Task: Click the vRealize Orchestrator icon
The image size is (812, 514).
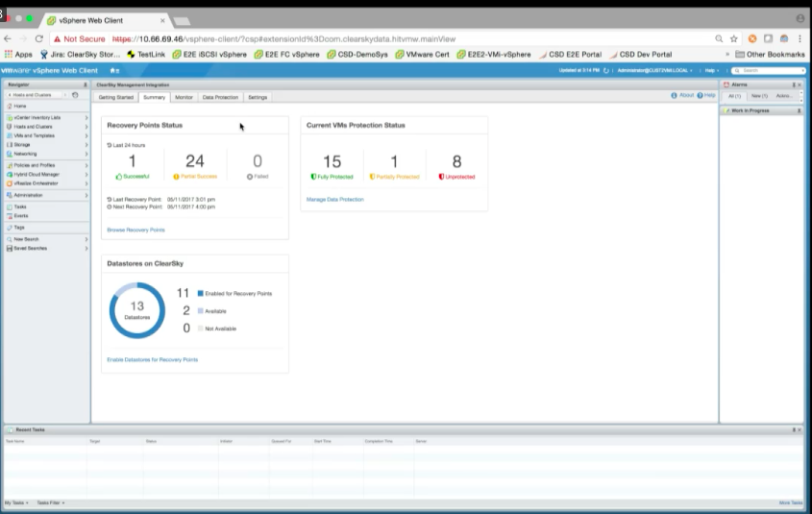Action: point(10,184)
